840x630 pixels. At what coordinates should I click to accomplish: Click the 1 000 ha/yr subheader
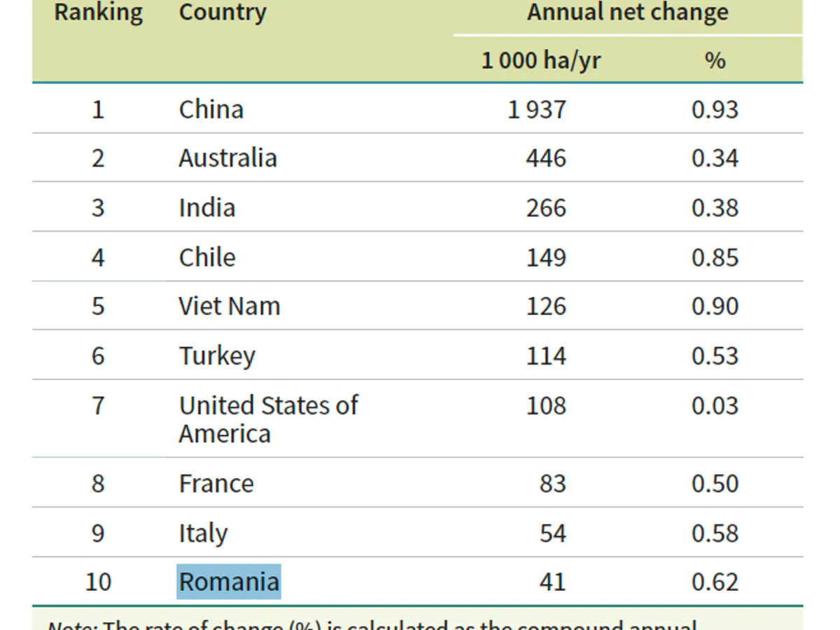click(540, 60)
